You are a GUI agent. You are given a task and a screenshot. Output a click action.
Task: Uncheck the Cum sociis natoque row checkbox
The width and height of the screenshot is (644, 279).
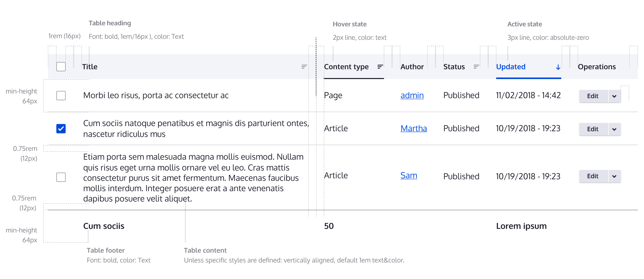click(61, 128)
